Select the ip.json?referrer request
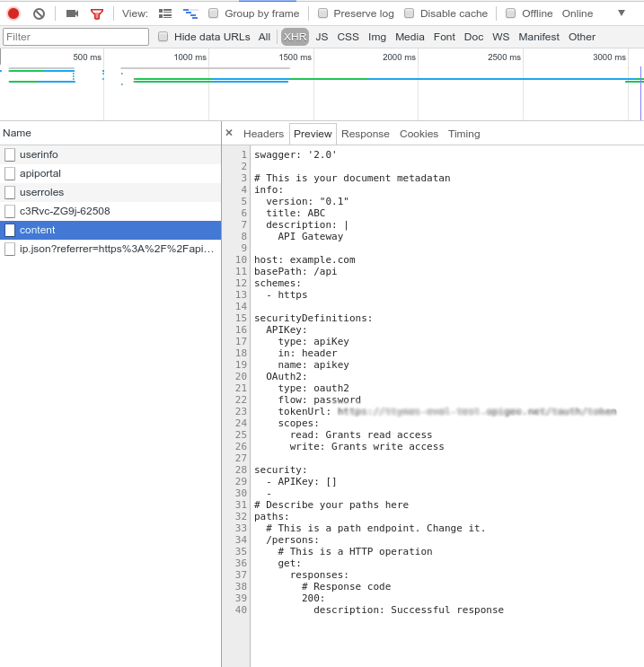 click(110, 249)
